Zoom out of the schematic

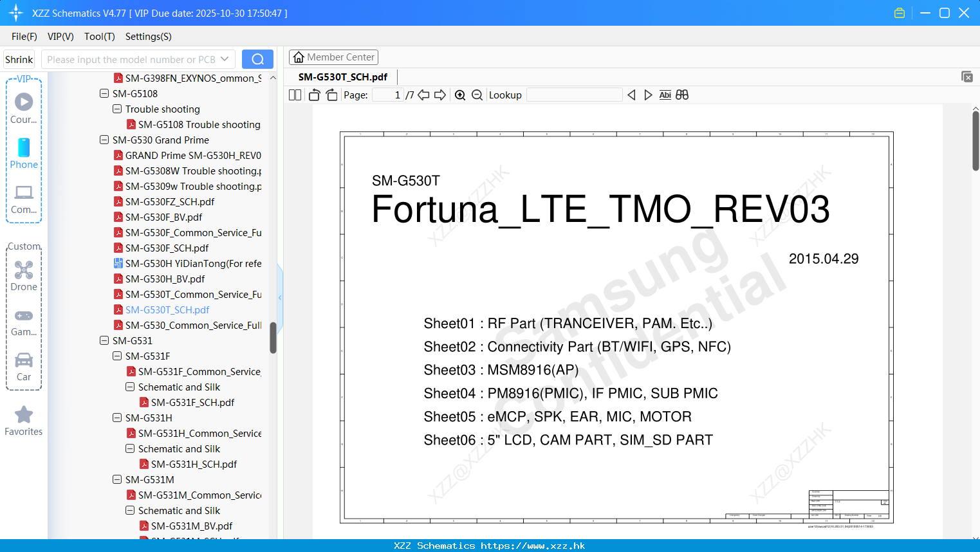(x=477, y=95)
